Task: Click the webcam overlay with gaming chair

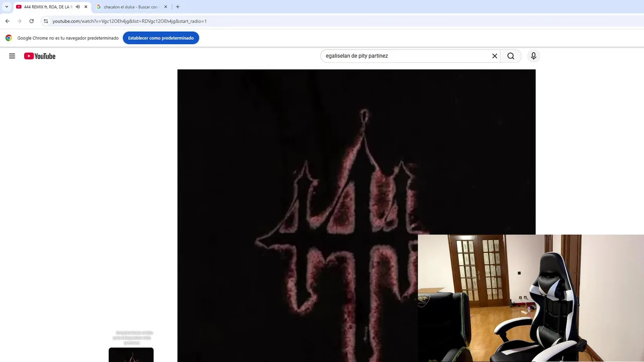Action: point(531,298)
